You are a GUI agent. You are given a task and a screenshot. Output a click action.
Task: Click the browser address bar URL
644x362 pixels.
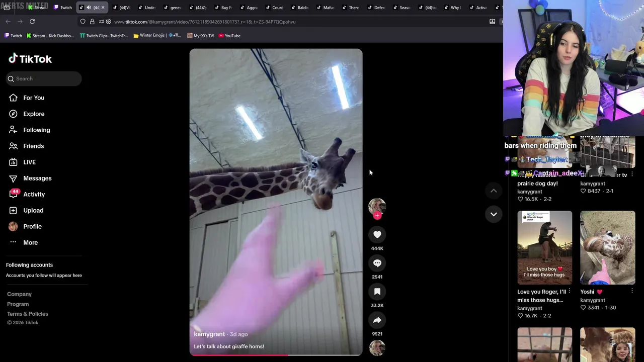click(205, 22)
